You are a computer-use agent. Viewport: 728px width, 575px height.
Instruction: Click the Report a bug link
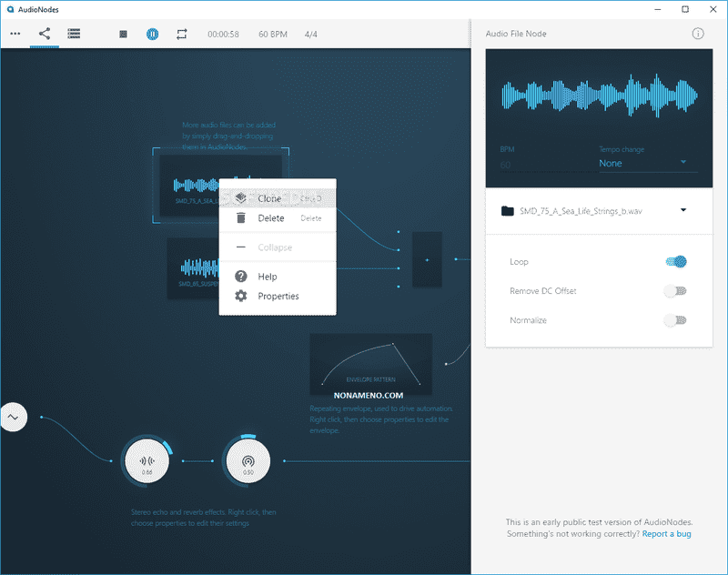(x=666, y=534)
